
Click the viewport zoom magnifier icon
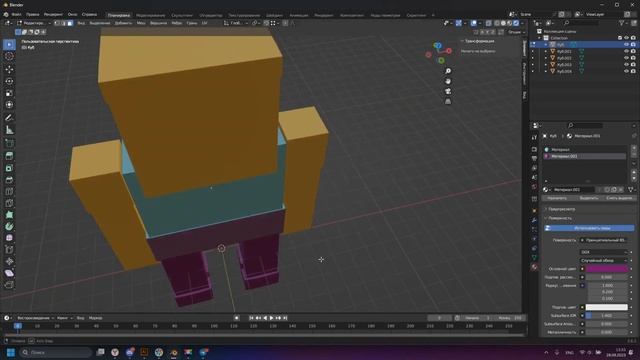click(448, 71)
